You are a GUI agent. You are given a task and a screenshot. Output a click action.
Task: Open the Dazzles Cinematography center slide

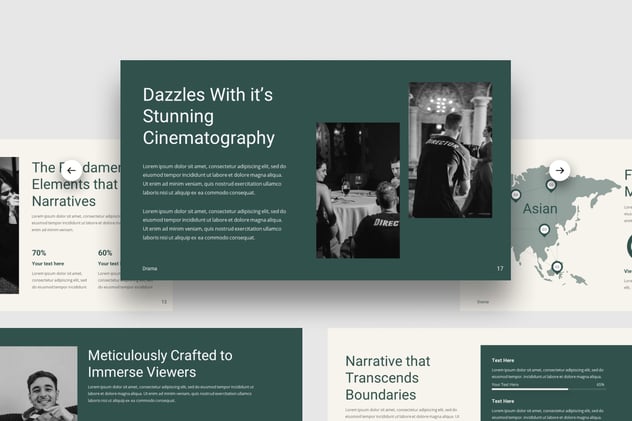[316, 170]
